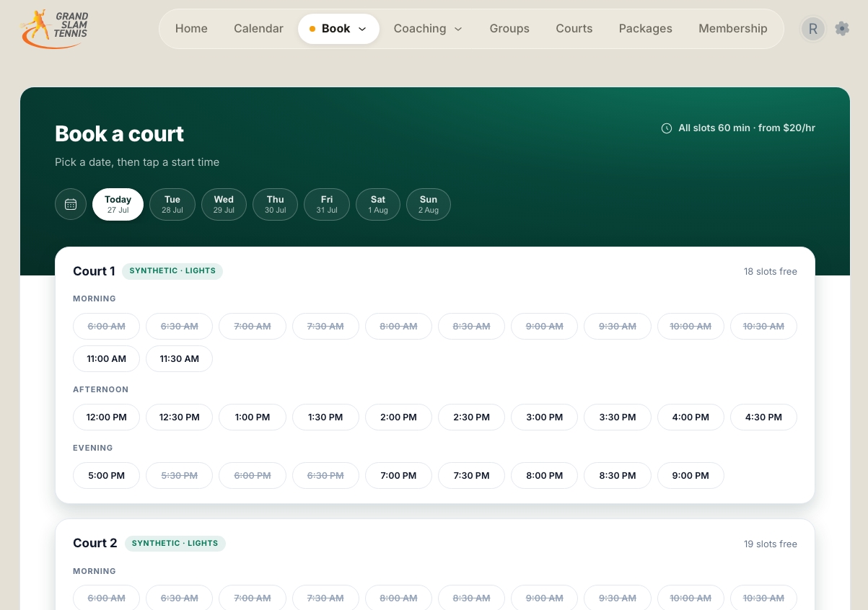Image resolution: width=868 pixels, height=610 pixels.
Task: Book Court 1 at 11:00 AM
Action: (x=107, y=358)
